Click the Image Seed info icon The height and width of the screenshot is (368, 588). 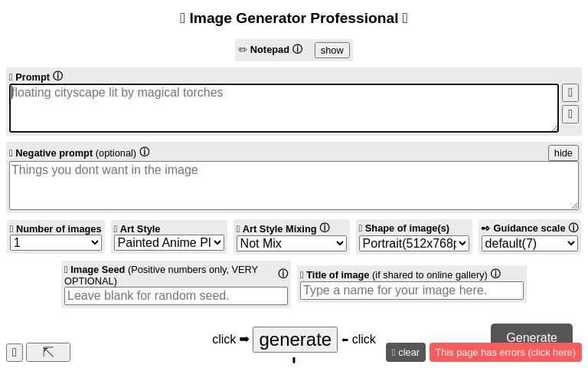point(283,274)
